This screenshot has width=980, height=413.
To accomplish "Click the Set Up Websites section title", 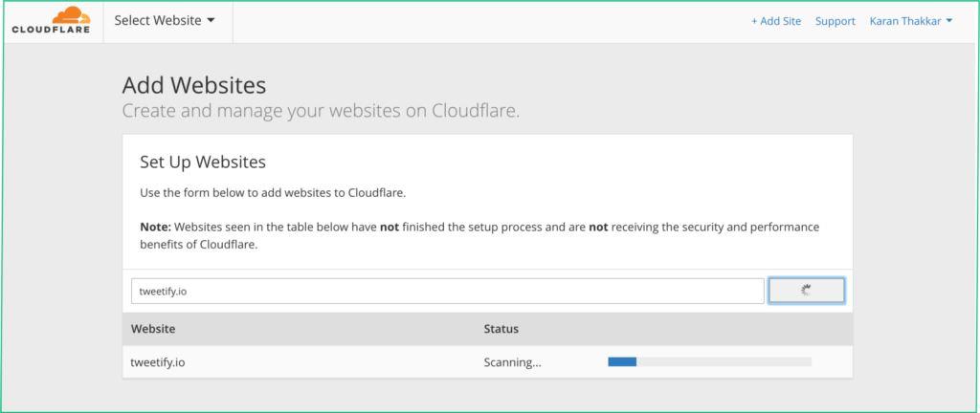I will (x=203, y=163).
